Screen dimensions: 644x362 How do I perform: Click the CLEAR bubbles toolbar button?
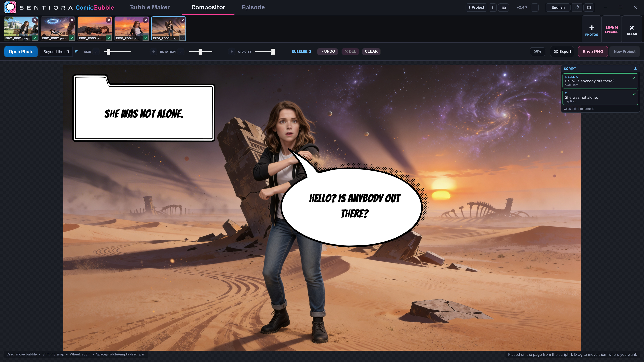(x=371, y=51)
